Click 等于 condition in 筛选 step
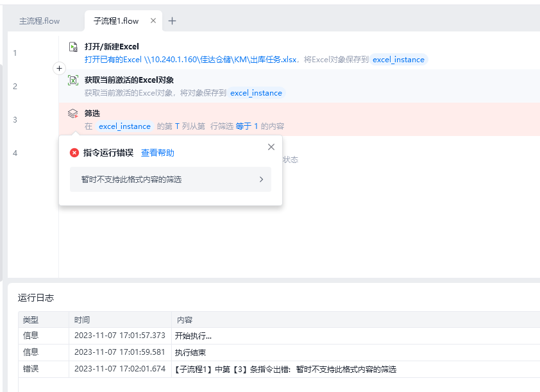Screen dimensions: 540x392 pos(244,126)
